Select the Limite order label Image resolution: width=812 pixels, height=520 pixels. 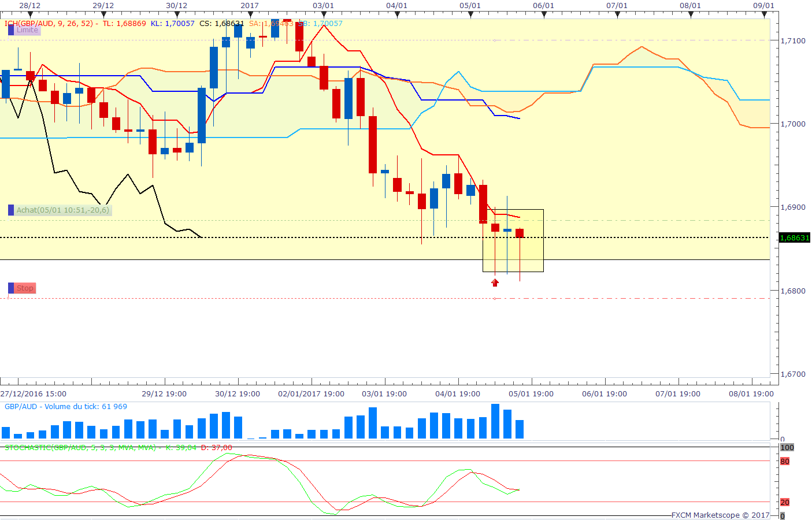(x=27, y=30)
